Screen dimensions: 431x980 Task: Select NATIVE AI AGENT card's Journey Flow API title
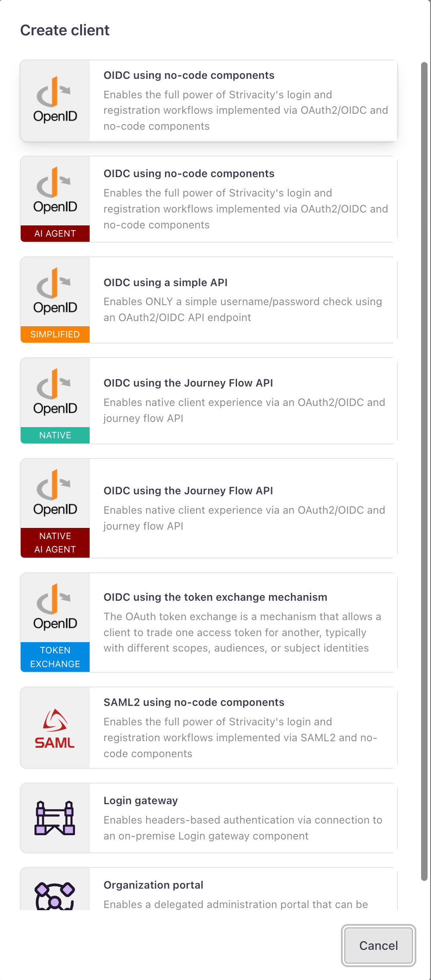188,491
